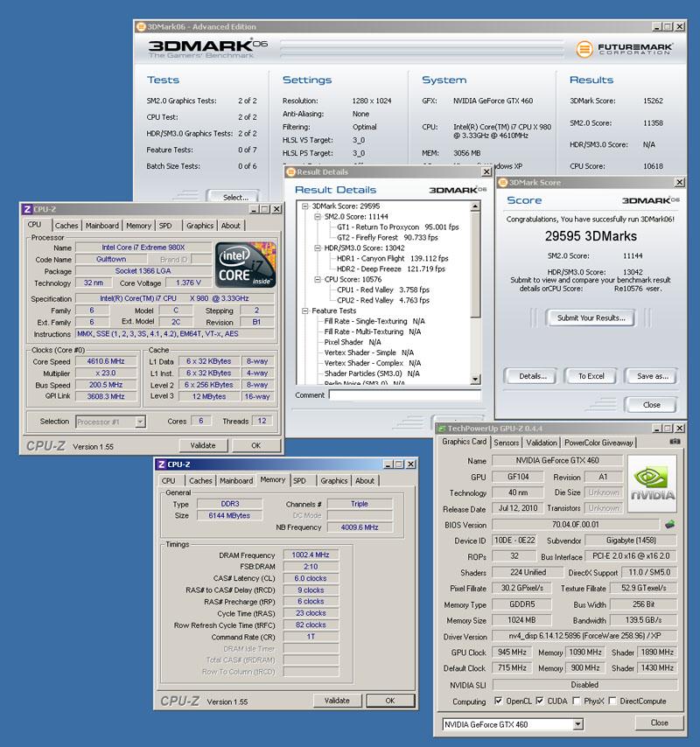Click Close in the 3DMark Score dialog
Image resolution: width=700 pixels, height=747 pixels.
(x=651, y=404)
